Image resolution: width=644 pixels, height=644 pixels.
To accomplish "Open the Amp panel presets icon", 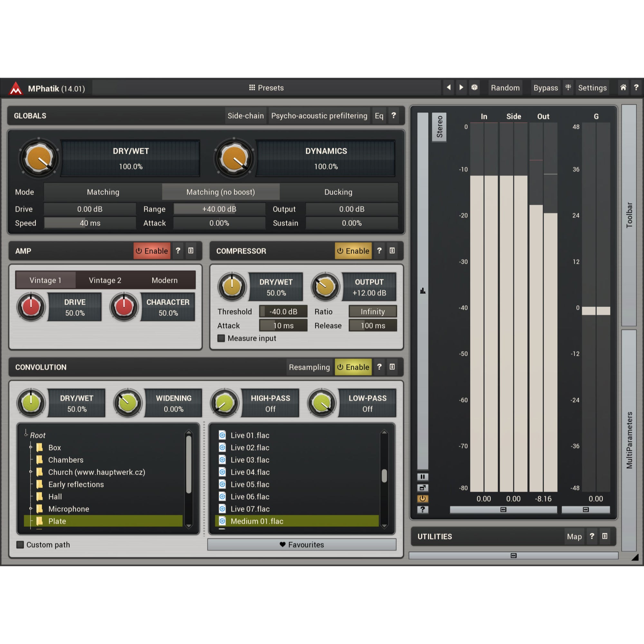I will [191, 251].
